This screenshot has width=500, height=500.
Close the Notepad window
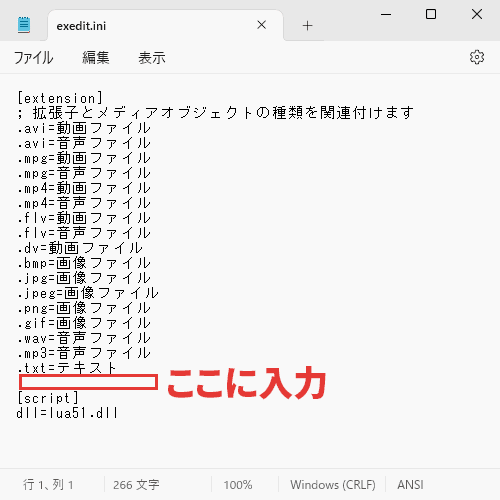coord(477,14)
